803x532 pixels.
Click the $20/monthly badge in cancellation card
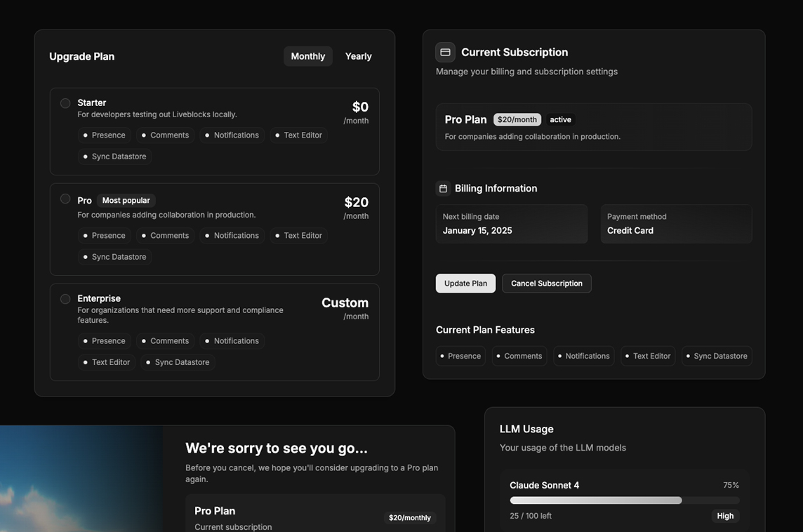click(410, 518)
